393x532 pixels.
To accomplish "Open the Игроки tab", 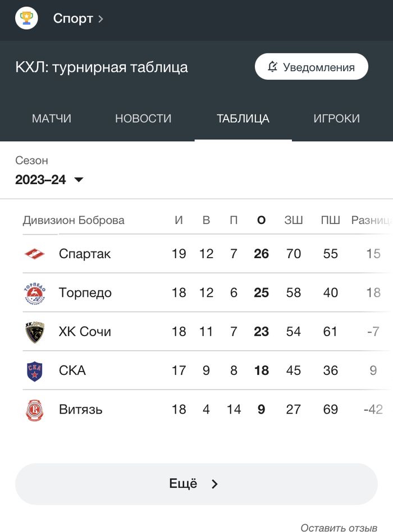I will 336,118.
